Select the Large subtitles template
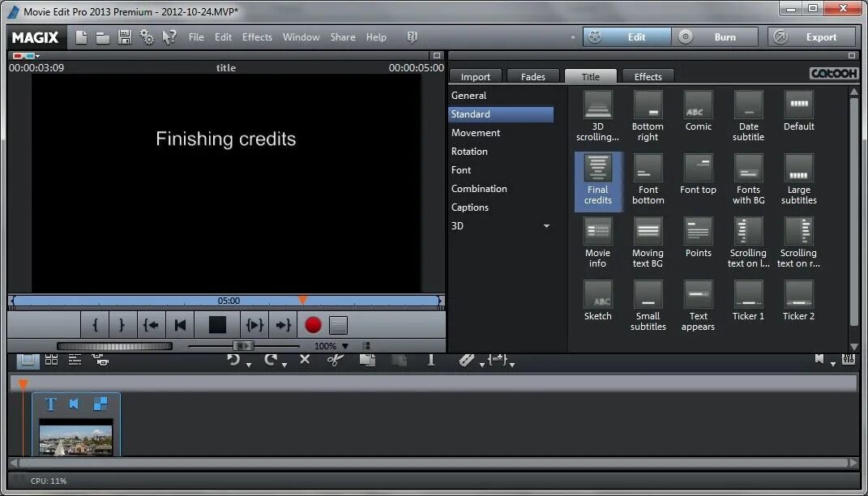The image size is (868, 496). (x=799, y=179)
